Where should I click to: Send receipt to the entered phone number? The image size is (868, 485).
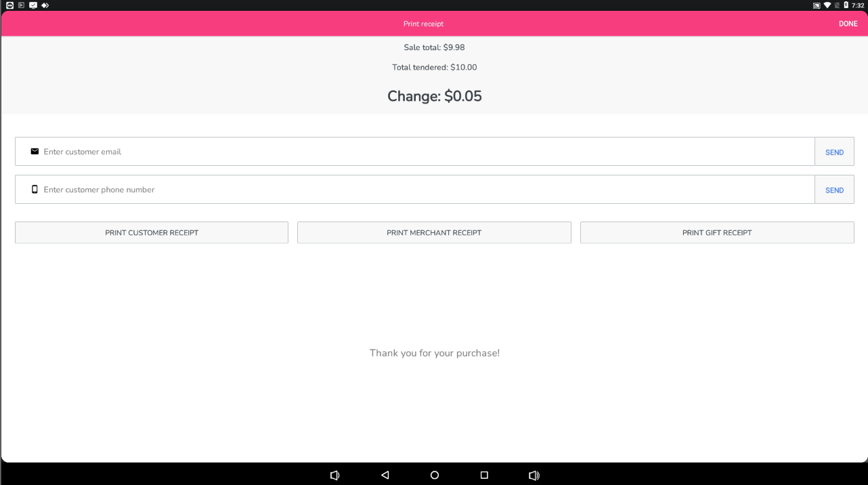(x=834, y=190)
